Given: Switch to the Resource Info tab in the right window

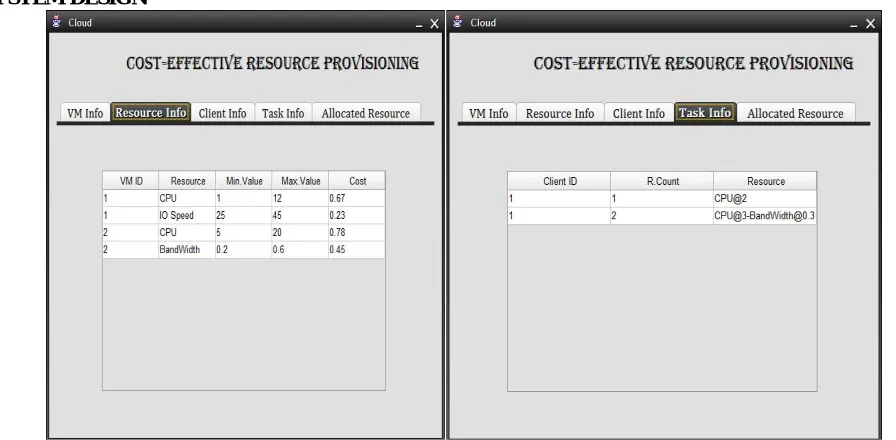Looking at the screenshot, I should coord(560,113).
